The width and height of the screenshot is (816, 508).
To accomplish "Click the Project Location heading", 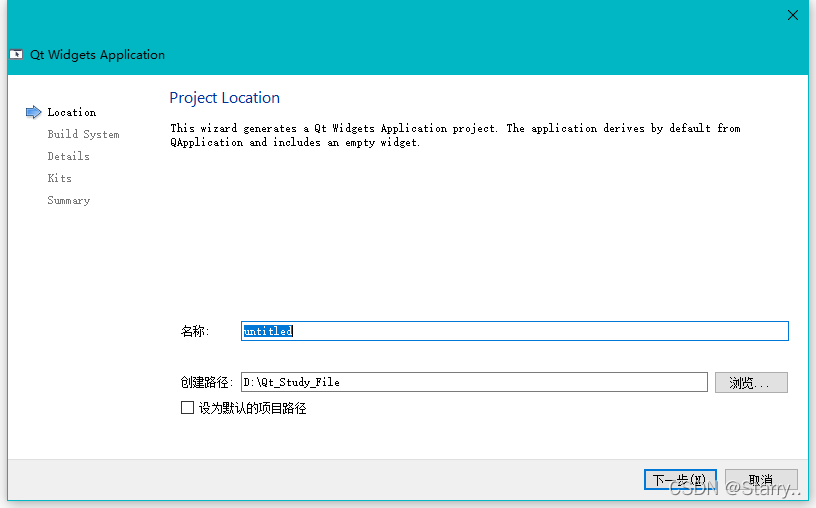I will click(x=224, y=98).
